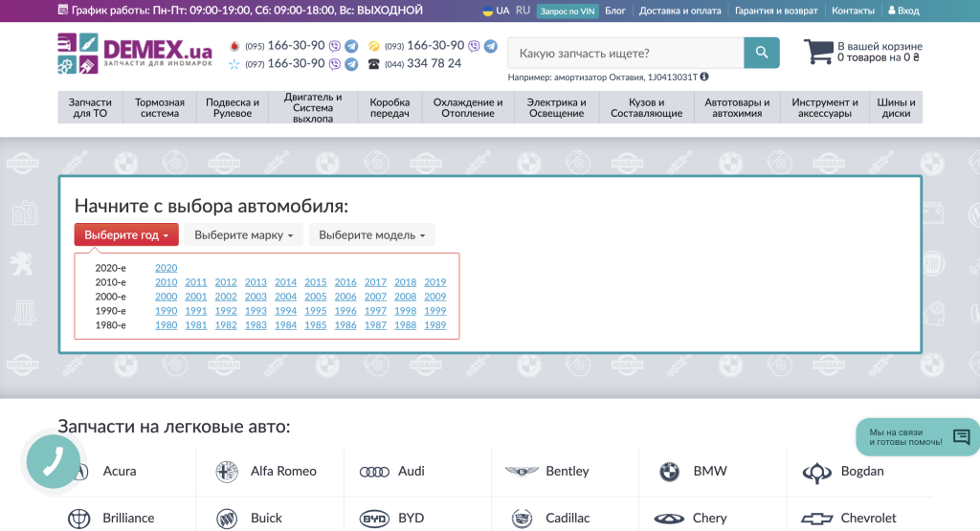Click the Вход login link
Screen dimensions: 980x531
click(x=903, y=11)
